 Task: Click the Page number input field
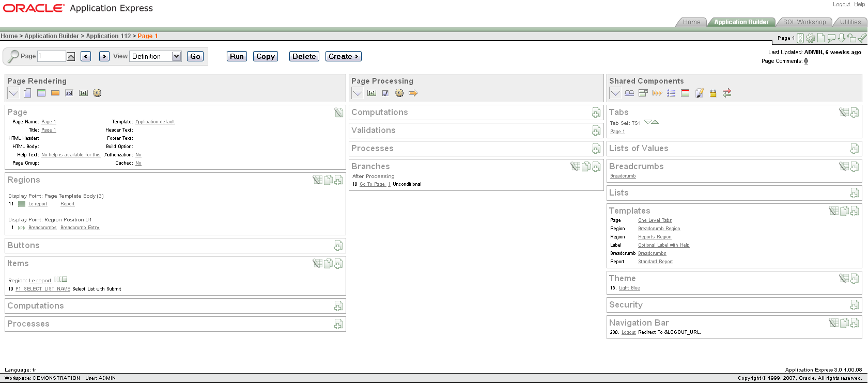pos(51,56)
